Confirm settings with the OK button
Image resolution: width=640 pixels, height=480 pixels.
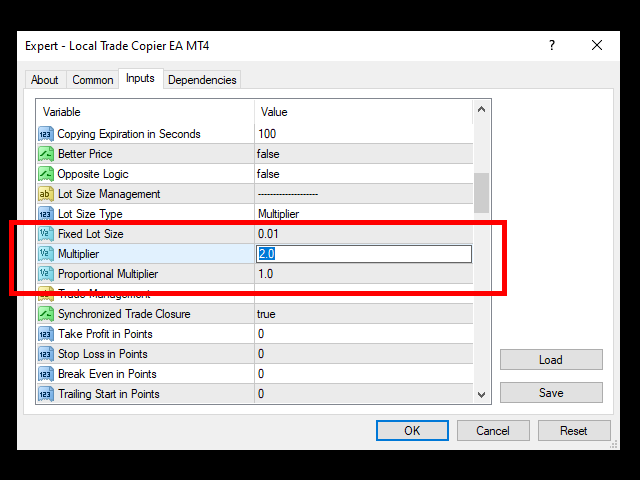point(412,431)
